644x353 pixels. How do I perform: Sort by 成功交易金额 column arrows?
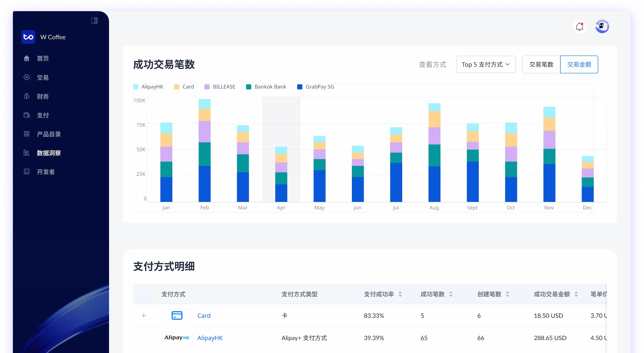[576, 294]
